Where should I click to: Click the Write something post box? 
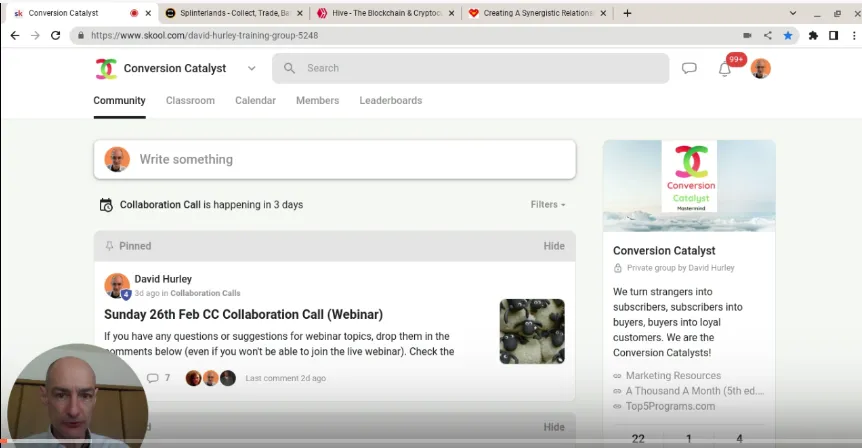coord(335,159)
